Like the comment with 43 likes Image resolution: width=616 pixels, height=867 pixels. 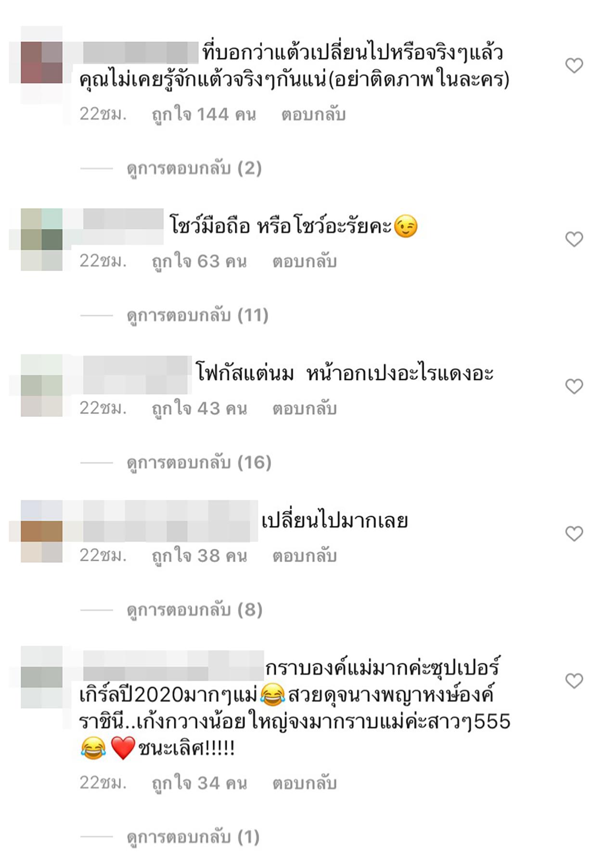[x=574, y=386]
